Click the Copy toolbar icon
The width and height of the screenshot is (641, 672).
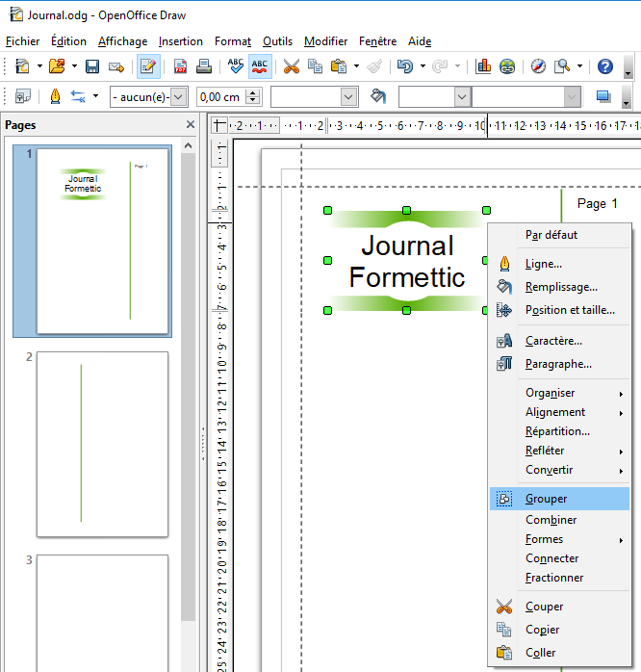pos(315,66)
